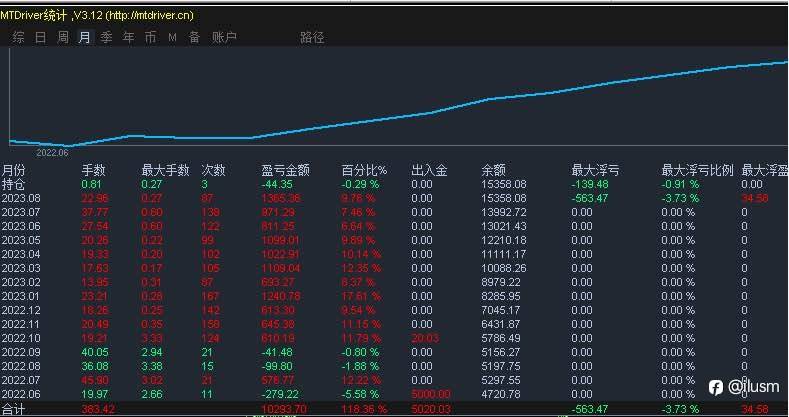Click the balance value 5786.49
Viewport: 789px width, 417px height.
click(x=501, y=338)
